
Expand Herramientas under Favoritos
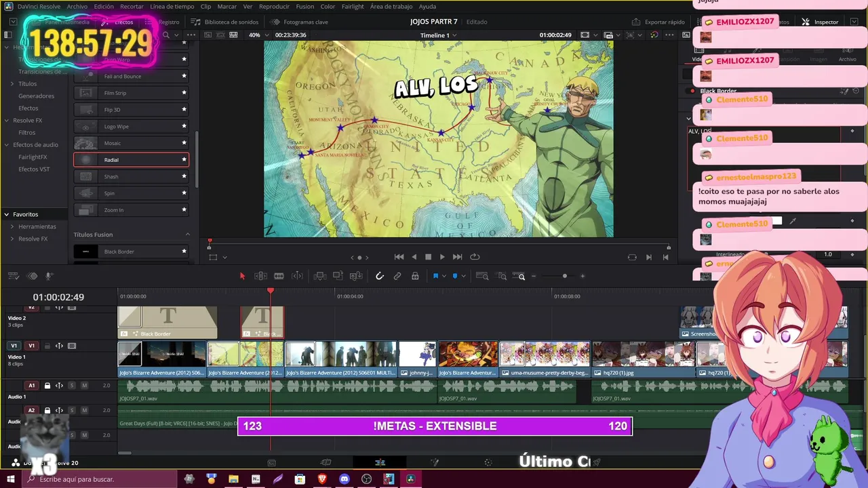(x=12, y=226)
